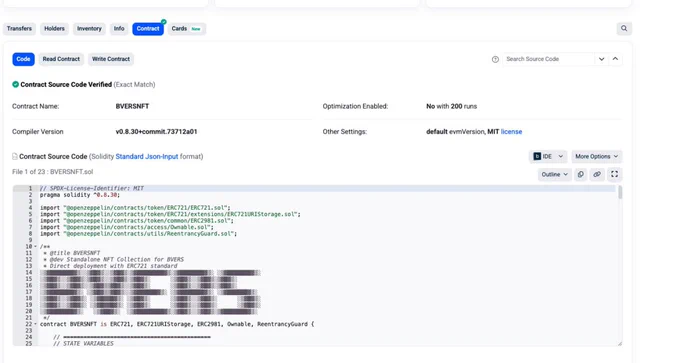Toggle fullscreen code view icon
Image resolution: width=680 pixels, height=363 pixels.
click(x=615, y=174)
